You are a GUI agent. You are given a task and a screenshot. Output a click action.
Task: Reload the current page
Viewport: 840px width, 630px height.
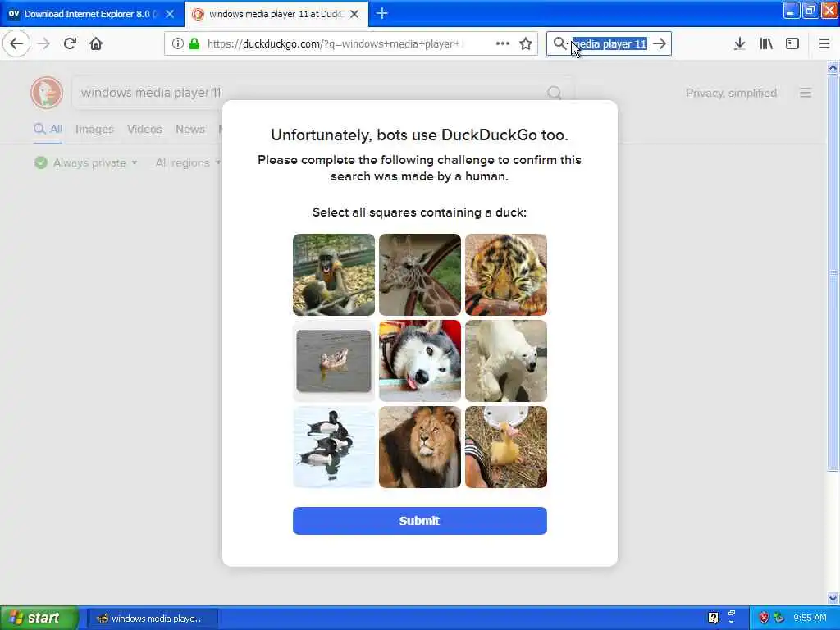71,43
